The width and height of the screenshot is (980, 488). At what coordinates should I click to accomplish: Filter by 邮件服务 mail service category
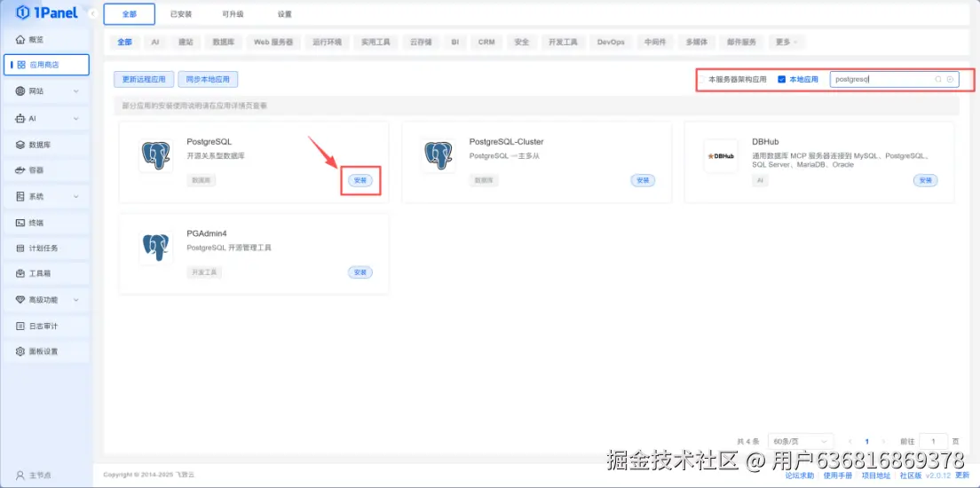tap(741, 42)
